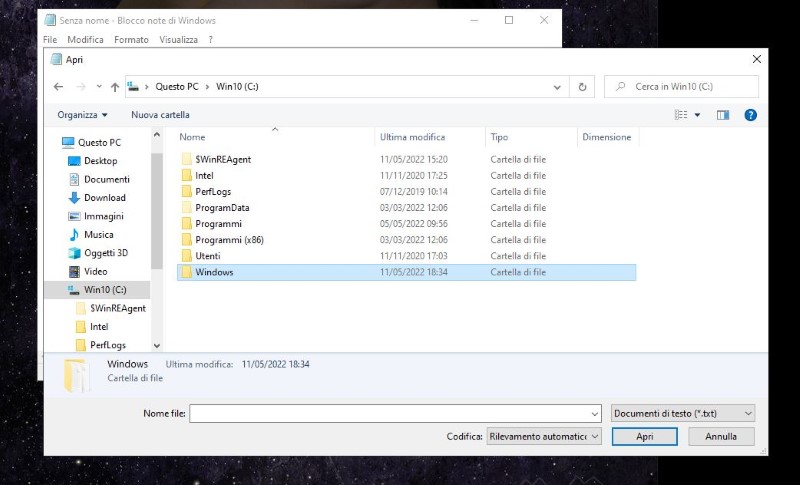The height and width of the screenshot is (485, 800).
Task: Click the Annulla button
Action: [720, 437]
